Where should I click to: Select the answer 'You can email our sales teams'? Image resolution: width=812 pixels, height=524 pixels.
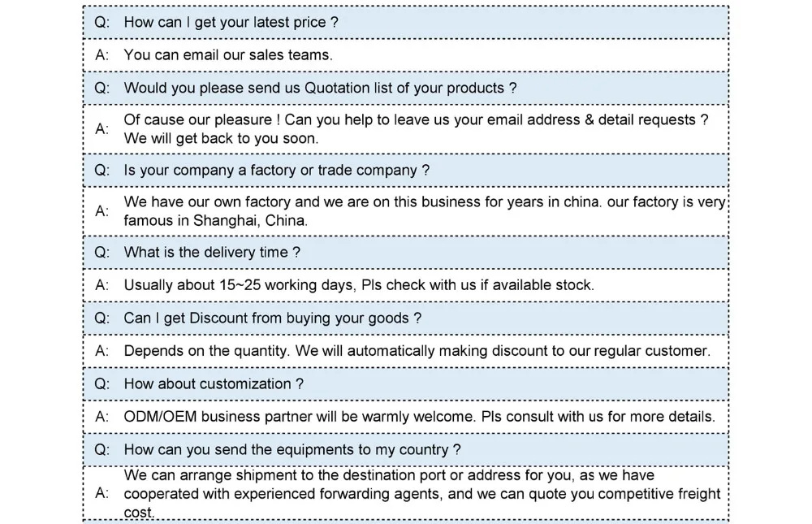[228, 55]
